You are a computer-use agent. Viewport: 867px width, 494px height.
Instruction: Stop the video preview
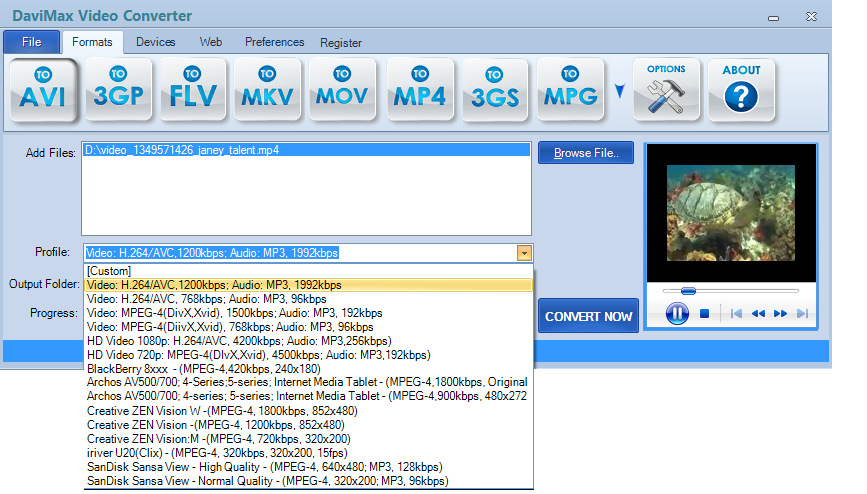coord(704,313)
